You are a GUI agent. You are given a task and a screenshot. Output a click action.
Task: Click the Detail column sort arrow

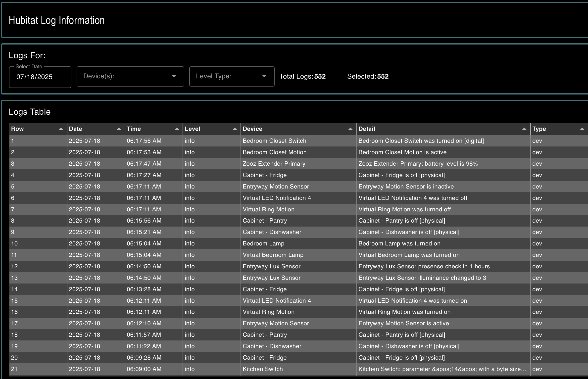click(x=524, y=129)
